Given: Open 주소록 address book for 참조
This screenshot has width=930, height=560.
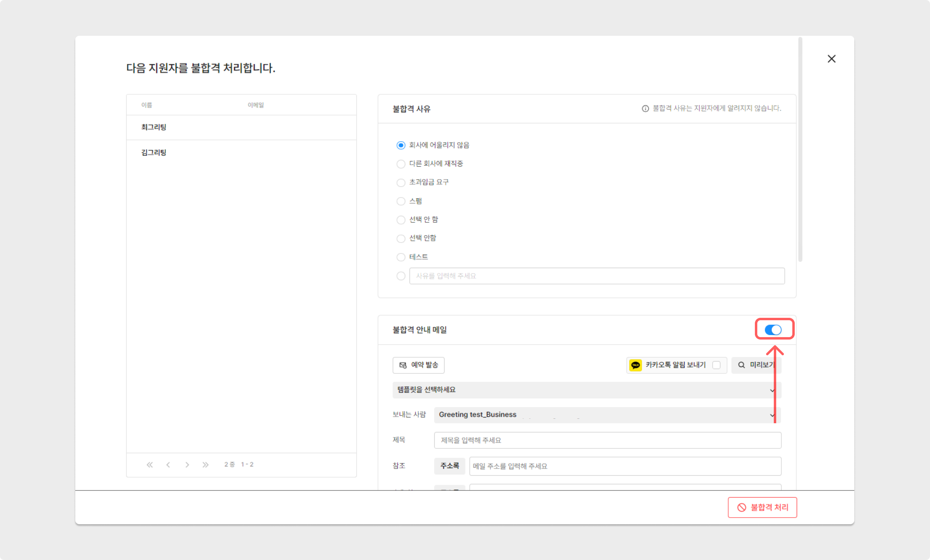Looking at the screenshot, I should click(x=449, y=466).
